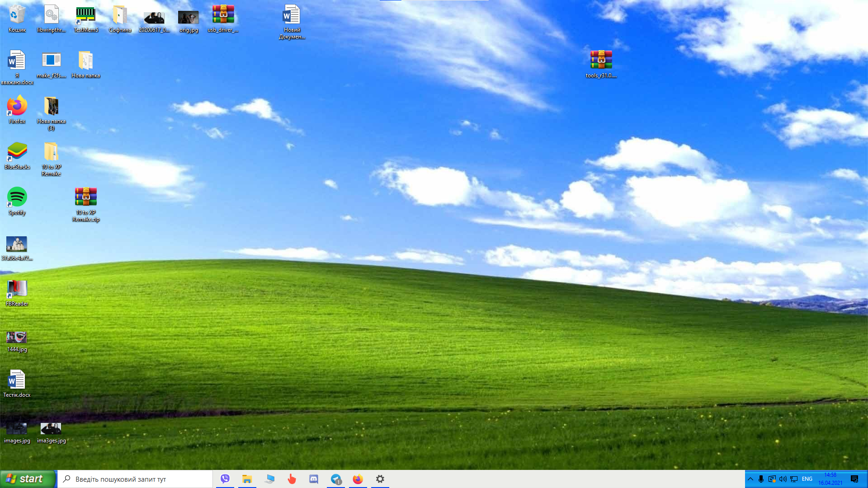Open the laptop/computer taskbar app

click(x=269, y=479)
